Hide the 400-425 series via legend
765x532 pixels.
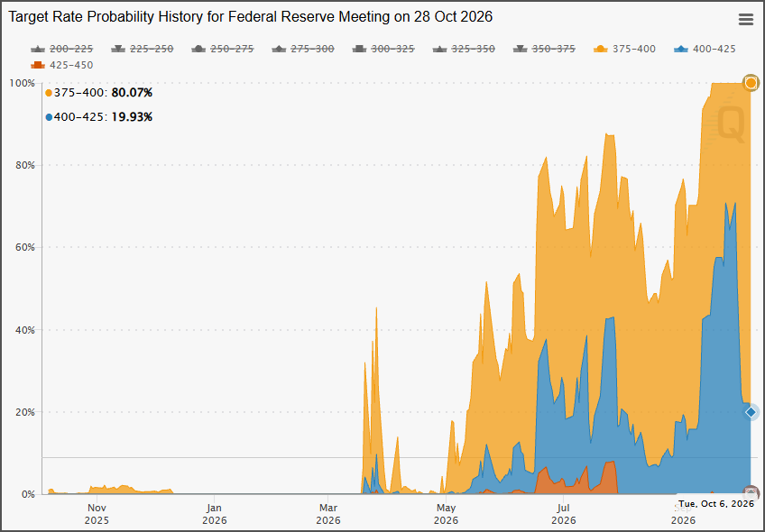705,49
